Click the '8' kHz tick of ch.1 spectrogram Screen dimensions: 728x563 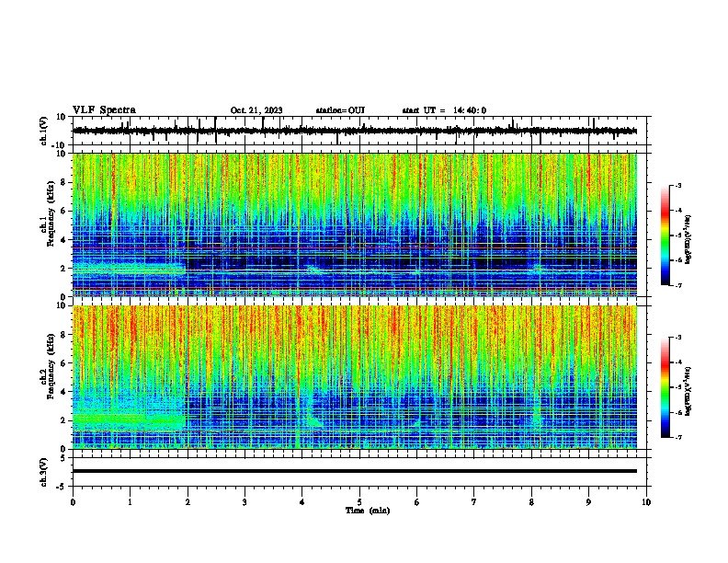pyautogui.click(x=63, y=182)
